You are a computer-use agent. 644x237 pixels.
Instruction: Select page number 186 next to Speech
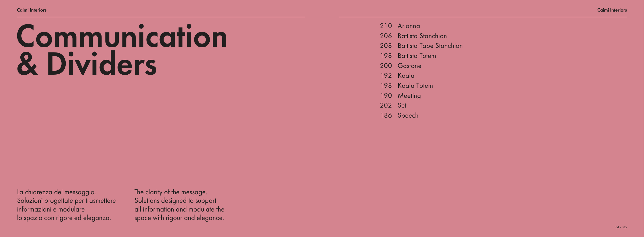tap(386, 116)
